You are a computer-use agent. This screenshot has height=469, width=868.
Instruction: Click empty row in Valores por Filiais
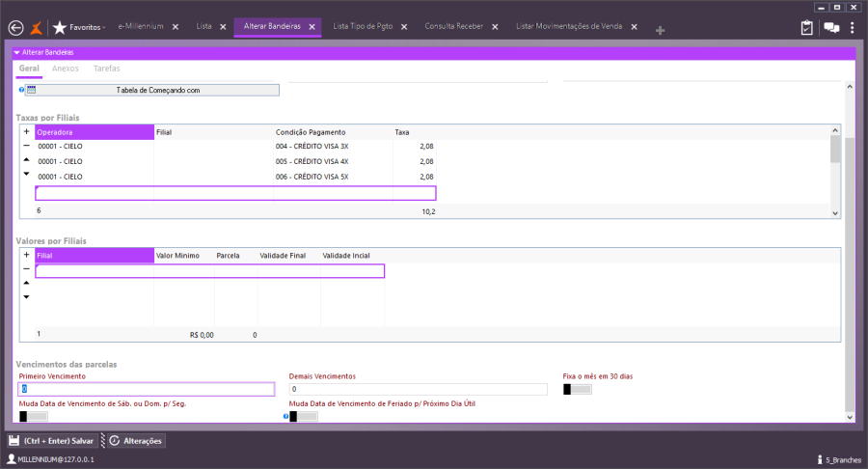coord(210,271)
